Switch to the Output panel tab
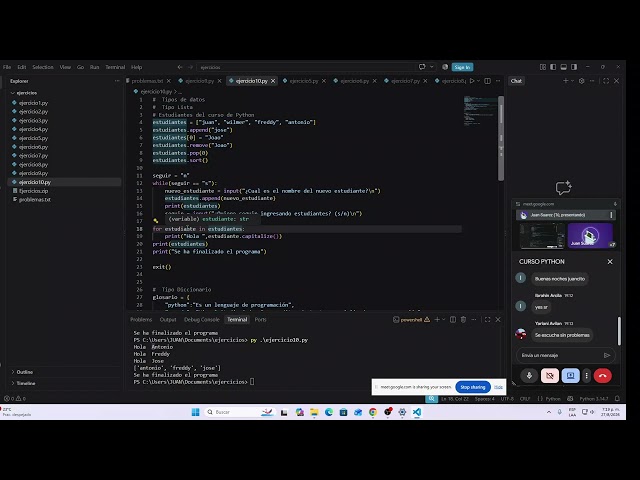640x480 pixels. 168,320
